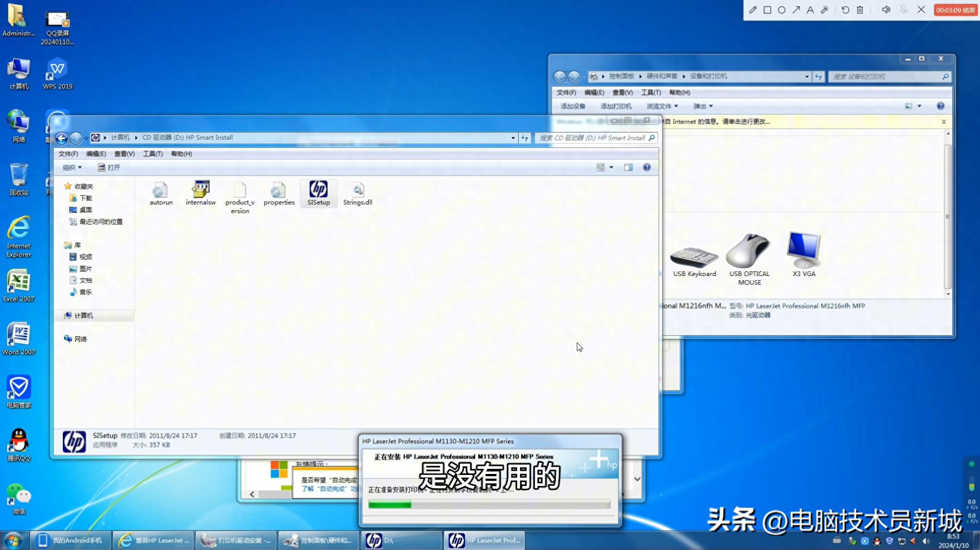Toggle the microphone in the recording toolbar
Image resolution: width=980 pixels, height=550 pixels.
pos(903,9)
